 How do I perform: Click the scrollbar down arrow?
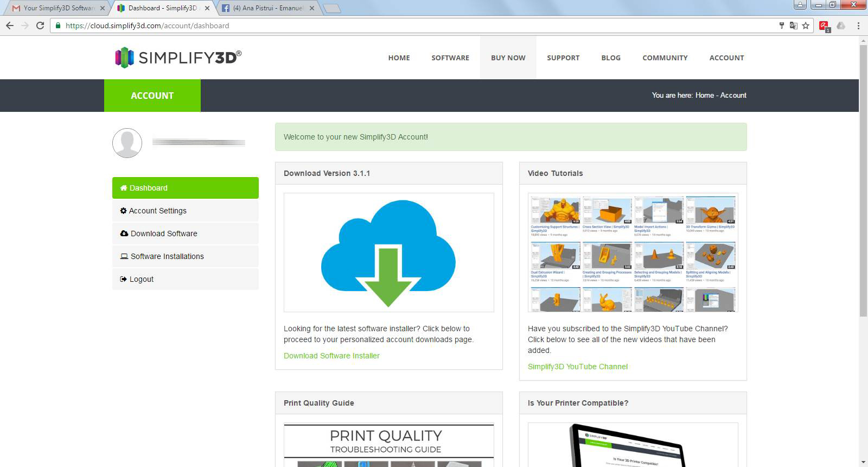point(863,462)
